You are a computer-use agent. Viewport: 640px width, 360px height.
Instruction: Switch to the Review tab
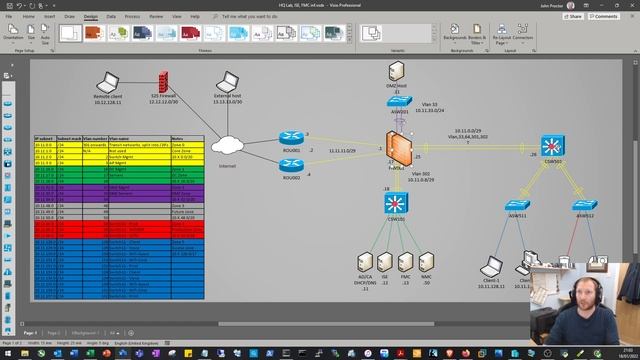pyautogui.click(x=156, y=16)
